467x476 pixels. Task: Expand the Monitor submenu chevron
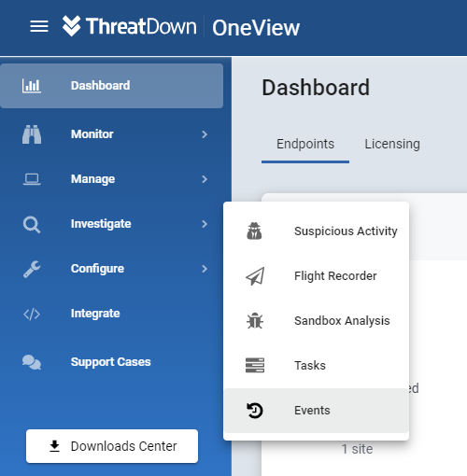tap(205, 134)
